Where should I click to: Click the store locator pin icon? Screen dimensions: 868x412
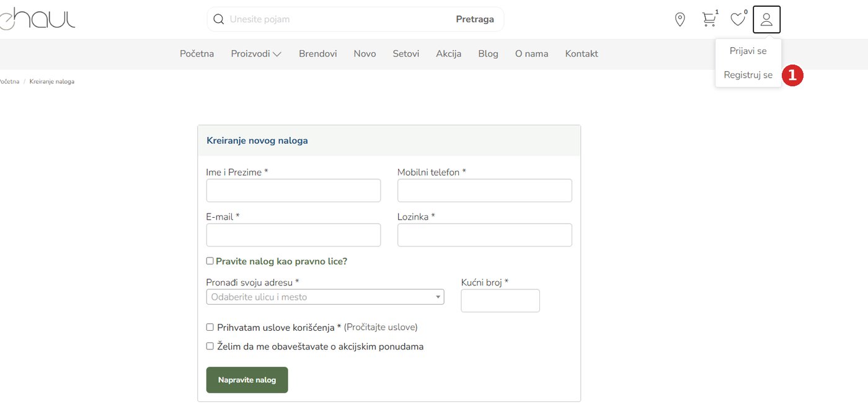point(680,20)
